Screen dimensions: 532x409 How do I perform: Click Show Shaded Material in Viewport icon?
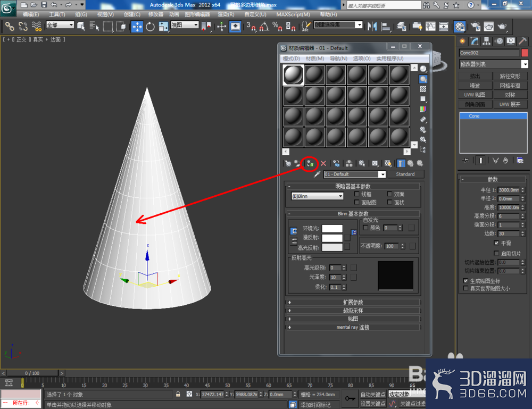click(x=388, y=163)
